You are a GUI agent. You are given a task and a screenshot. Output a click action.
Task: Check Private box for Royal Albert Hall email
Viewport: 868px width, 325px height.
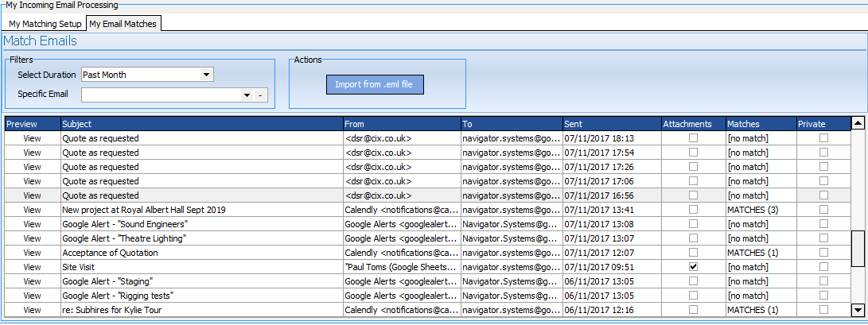pos(823,210)
